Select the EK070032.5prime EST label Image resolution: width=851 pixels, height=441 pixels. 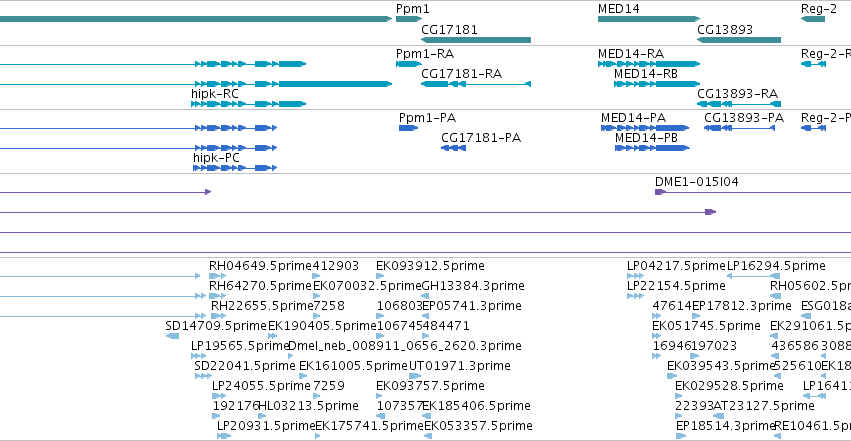(367, 286)
